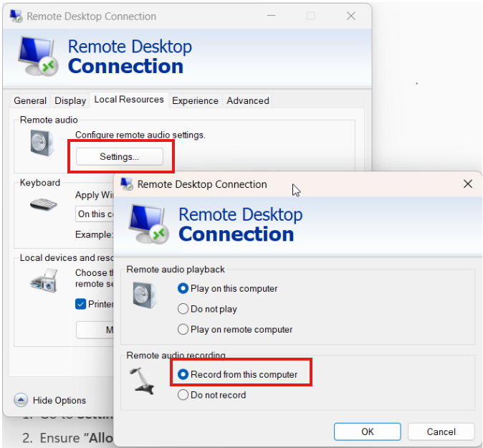This screenshot has width=483, height=448.
Task: Click the 'Keyboard' group label
Action: pyautogui.click(x=40, y=182)
